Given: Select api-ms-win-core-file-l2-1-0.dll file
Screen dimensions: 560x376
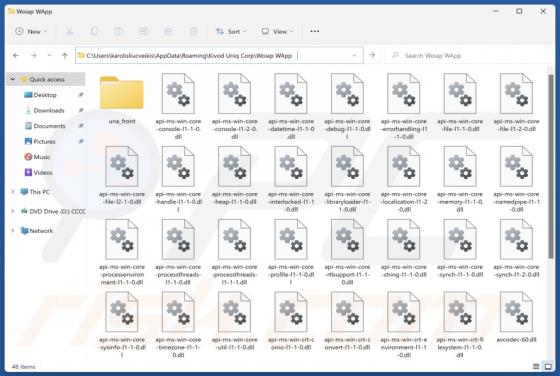Looking at the screenshot, I should point(122,175).
